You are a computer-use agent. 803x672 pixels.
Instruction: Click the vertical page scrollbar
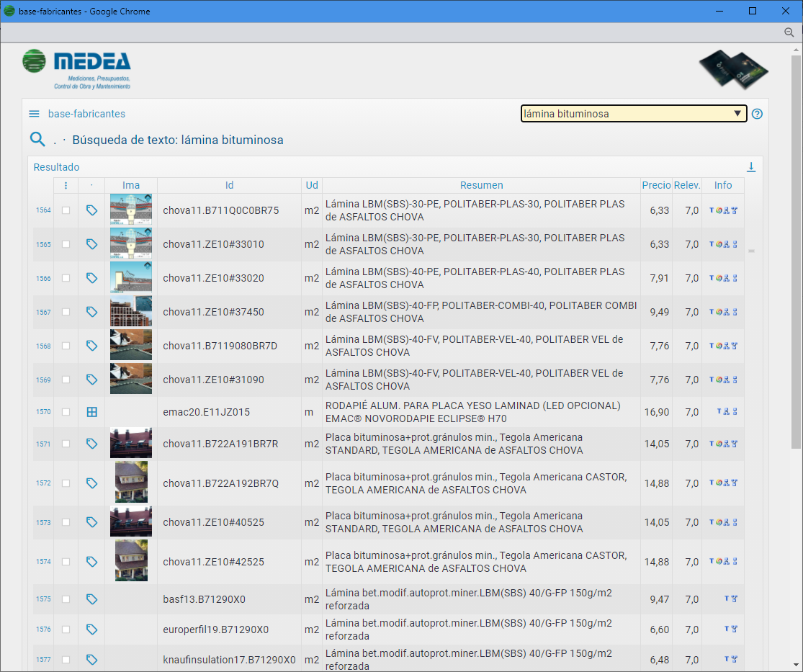pos(796,288)
